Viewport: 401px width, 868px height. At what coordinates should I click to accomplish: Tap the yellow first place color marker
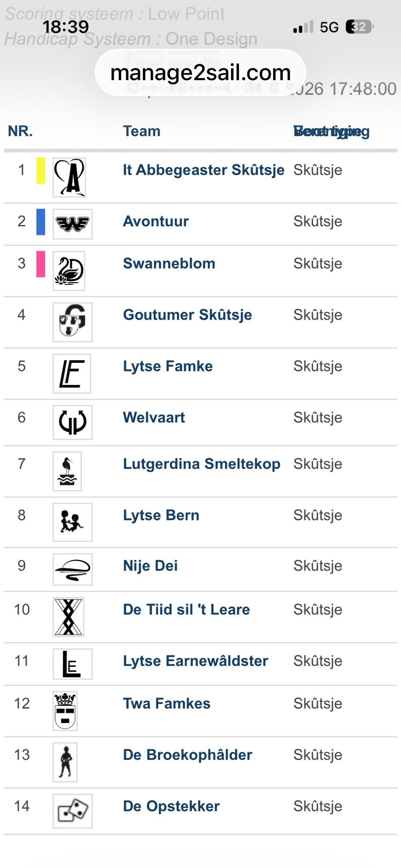(x=41, y=170)
